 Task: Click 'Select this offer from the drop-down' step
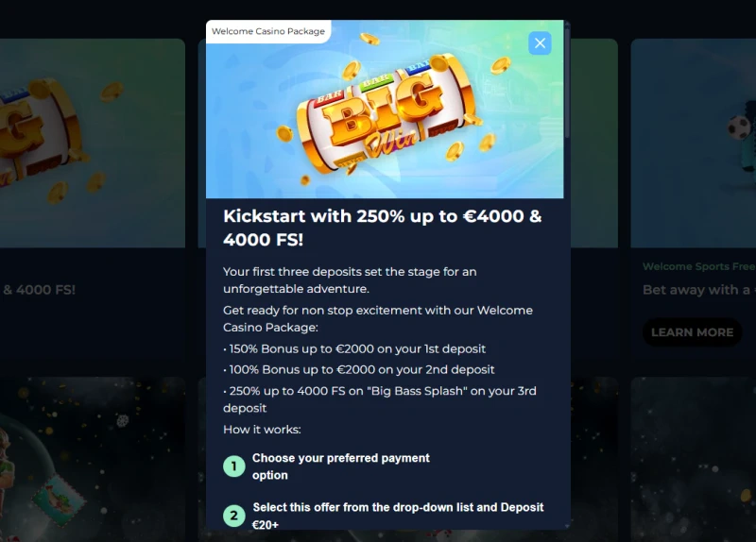click(397, 515)
